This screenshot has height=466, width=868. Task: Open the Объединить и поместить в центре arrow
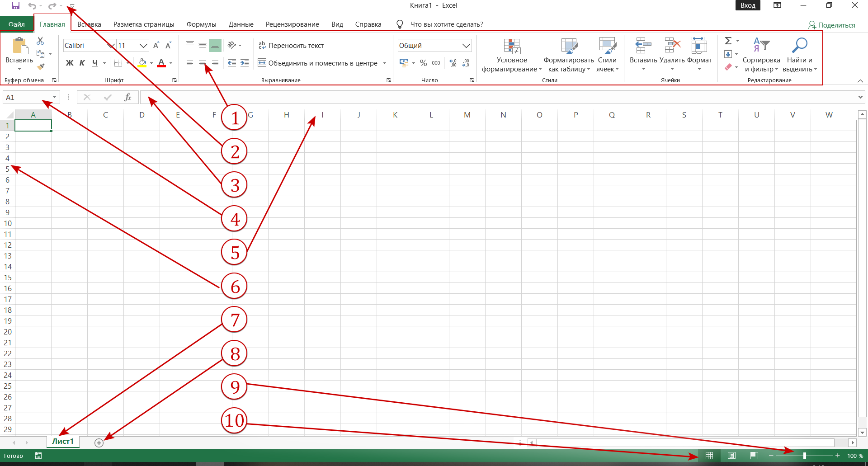tap(385, 63)
